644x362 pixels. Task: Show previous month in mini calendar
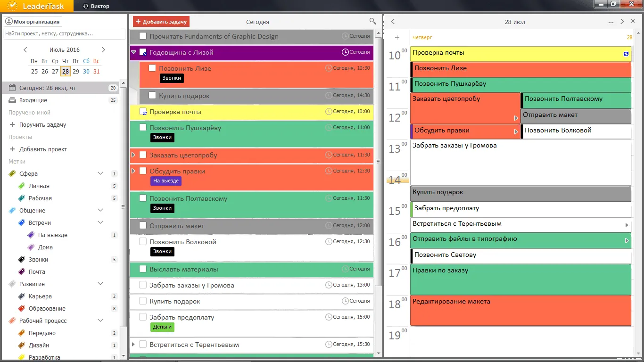pyautogui.click(x=25, y=49)
